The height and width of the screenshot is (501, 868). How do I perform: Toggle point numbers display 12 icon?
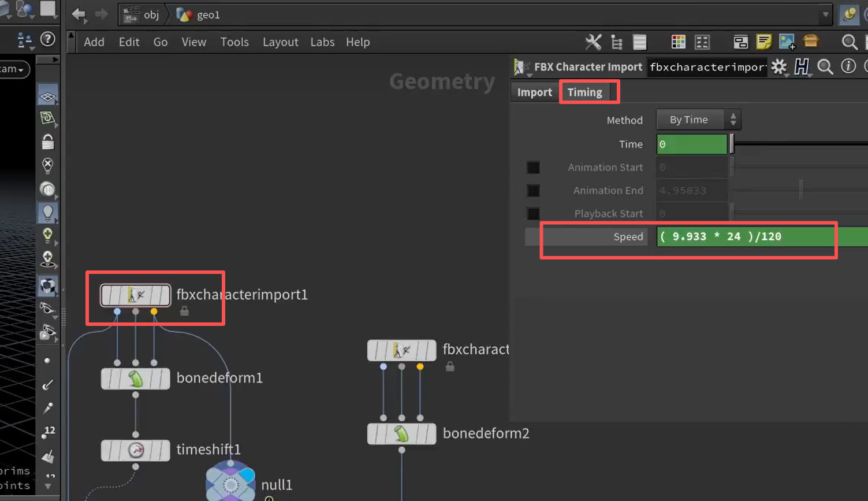[x=48, y=432]
